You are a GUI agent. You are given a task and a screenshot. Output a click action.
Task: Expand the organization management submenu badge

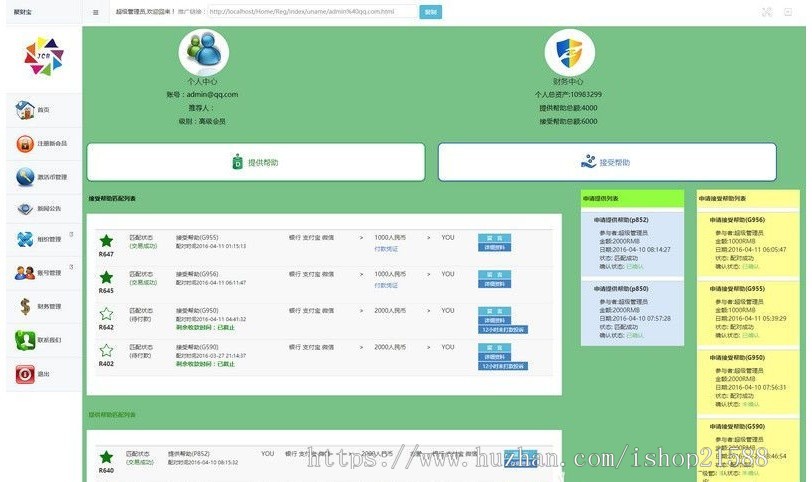point(71,235)
